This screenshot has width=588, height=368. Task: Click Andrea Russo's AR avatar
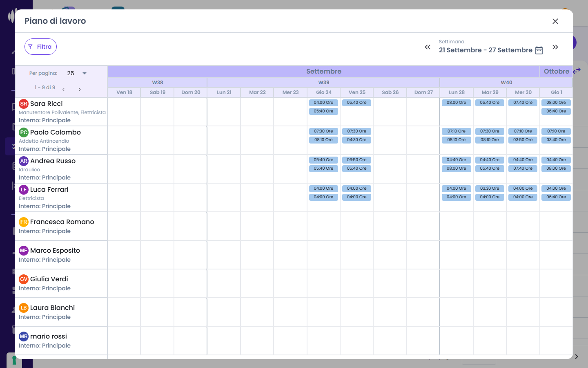coord(24,161)
